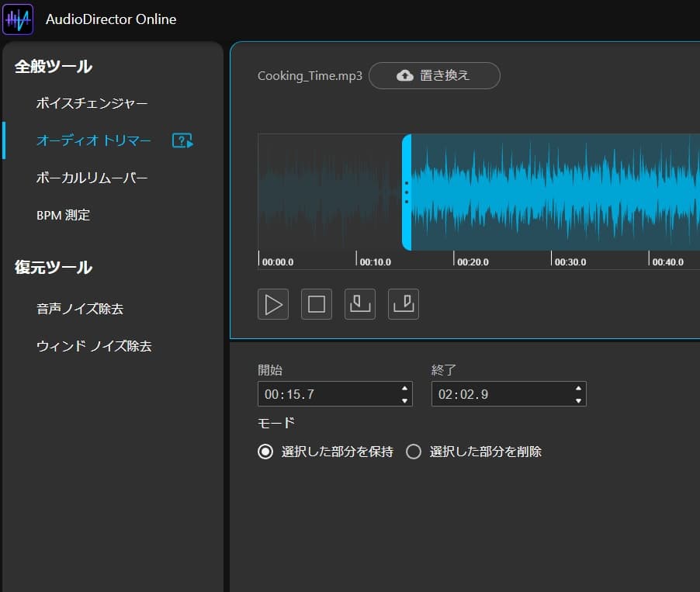
Task: Increase the 開始 start time with up arrow
Action: point(404,388)
